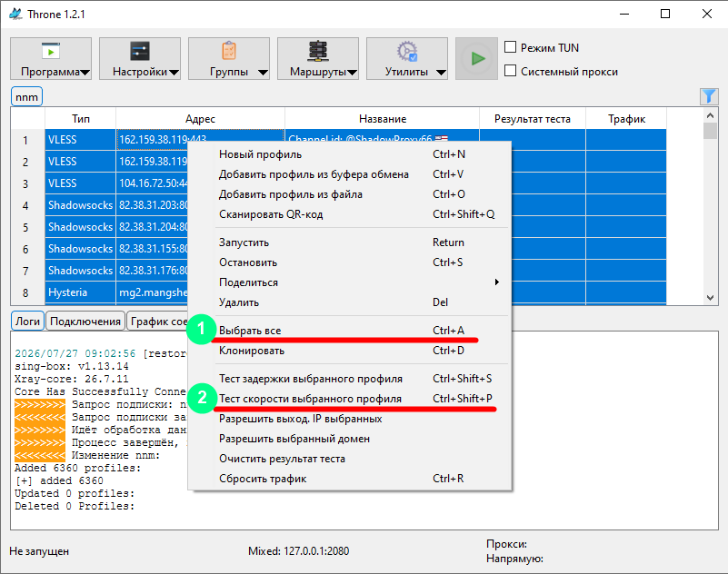Select row header number 1
The height and width of the screenshot is (574, 728).
(27, 140)
